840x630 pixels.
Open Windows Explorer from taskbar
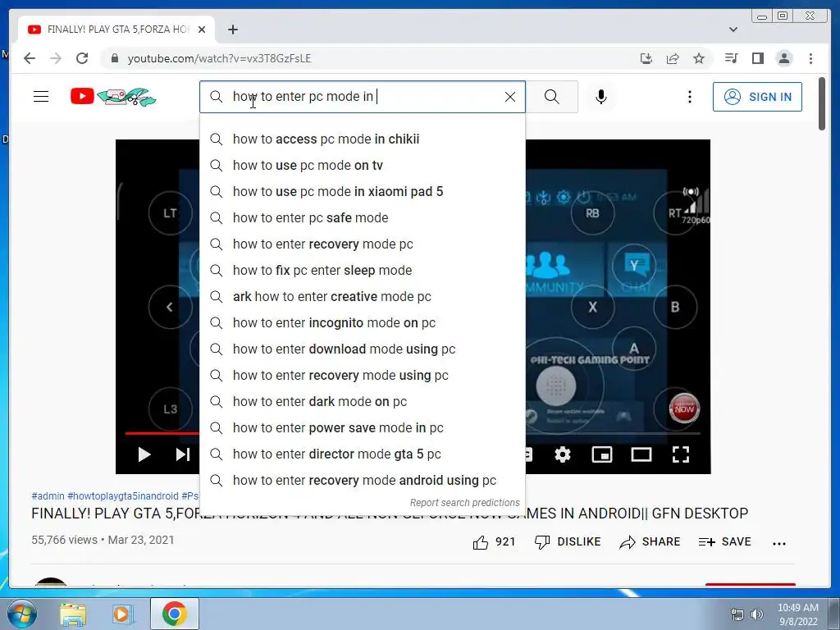[73, 614]
